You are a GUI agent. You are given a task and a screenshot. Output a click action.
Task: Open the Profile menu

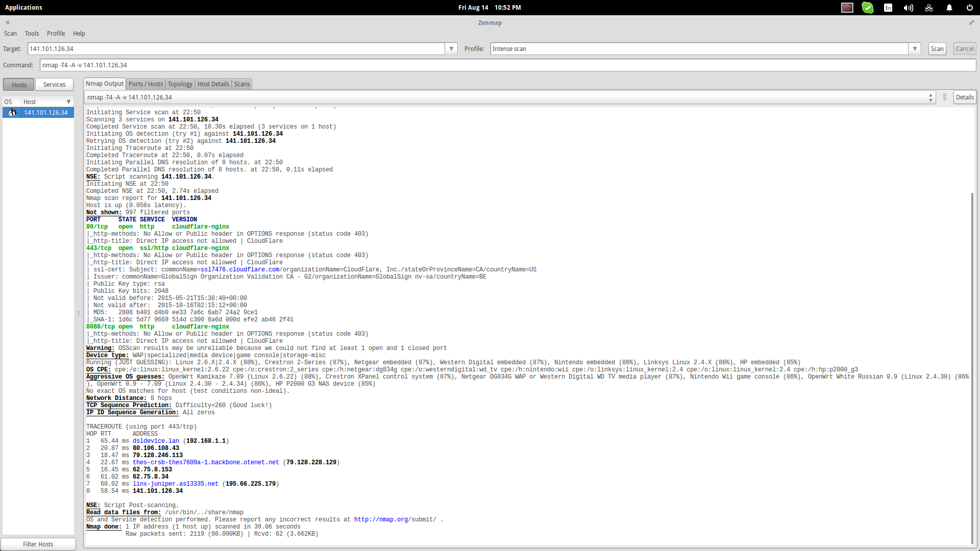[x=56, y=34]
